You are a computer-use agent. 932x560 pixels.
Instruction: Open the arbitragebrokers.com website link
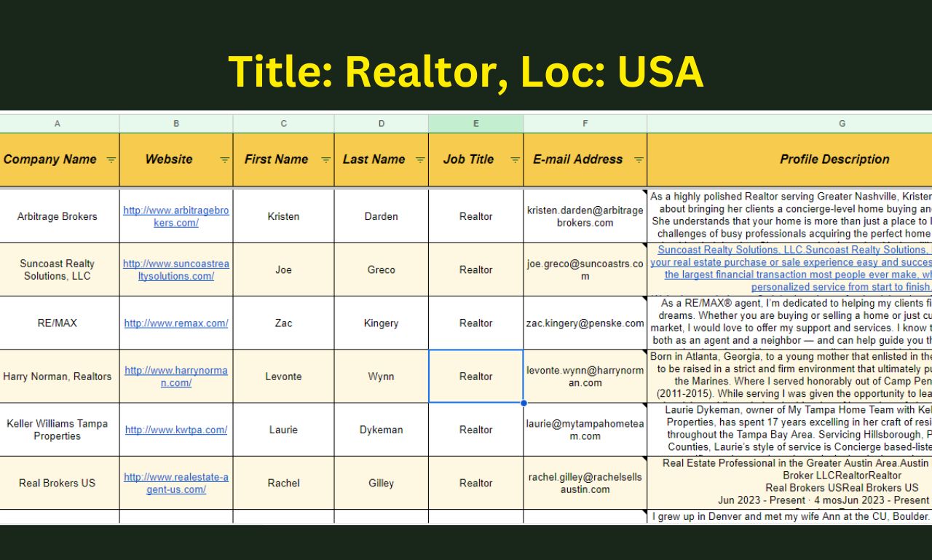tap(175, 216)
